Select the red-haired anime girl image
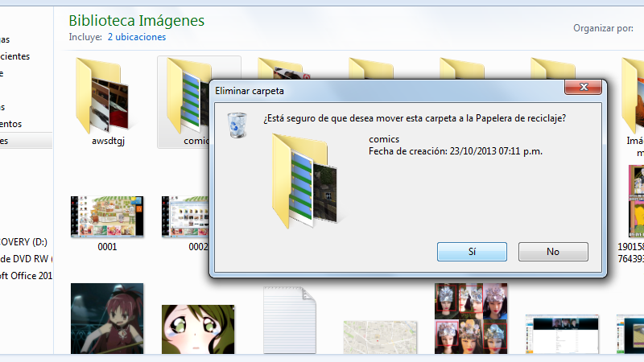644x362 pixels. (107, 318)
